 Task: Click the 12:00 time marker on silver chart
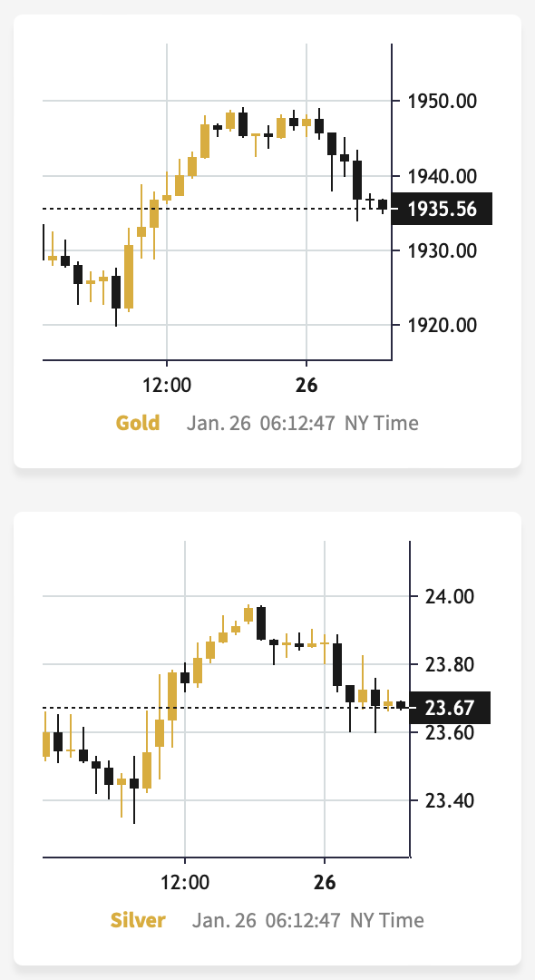185,883
